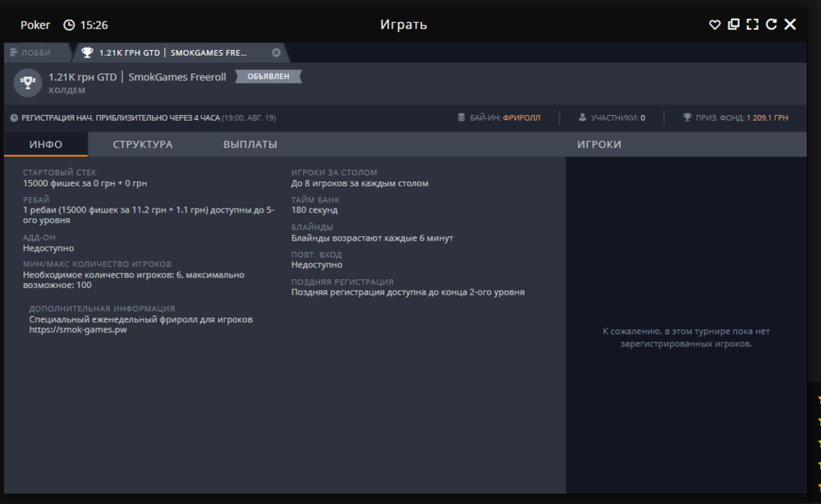Click Недоступно under Адд-он
Screen dimensions: 821x504
pyautogui.click(x=48, y=248)
